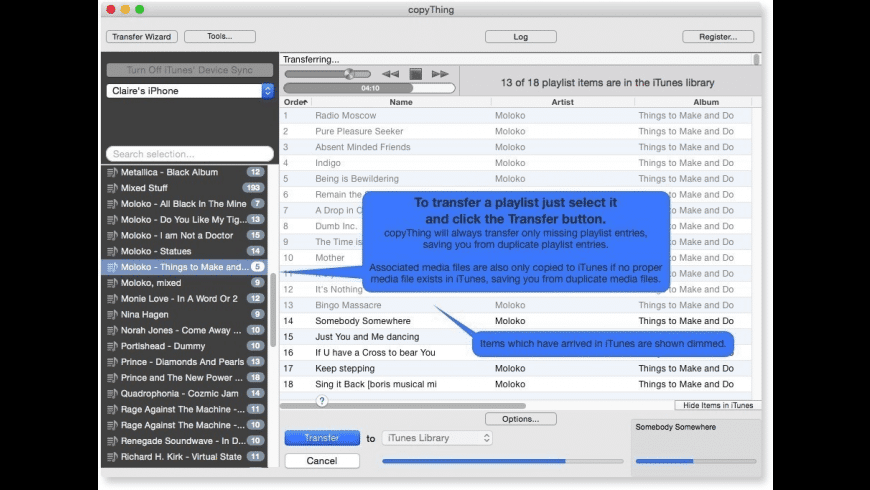Click playlist icon beside Portishead - Dummy
Viewport: 870px width, 490px height.
[x=112, y=346]
